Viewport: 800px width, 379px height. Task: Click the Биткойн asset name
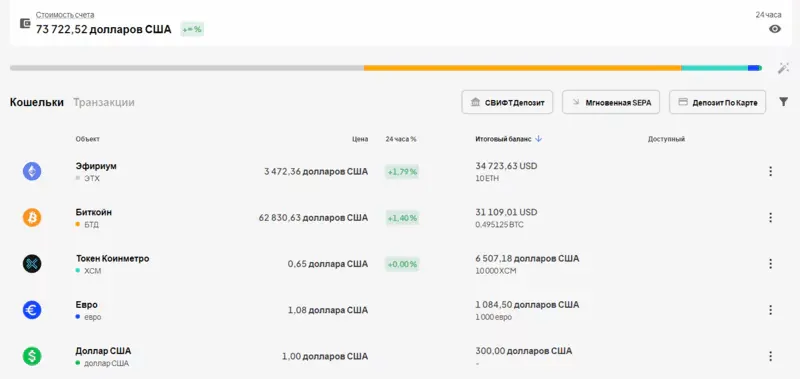coord(94,212)
